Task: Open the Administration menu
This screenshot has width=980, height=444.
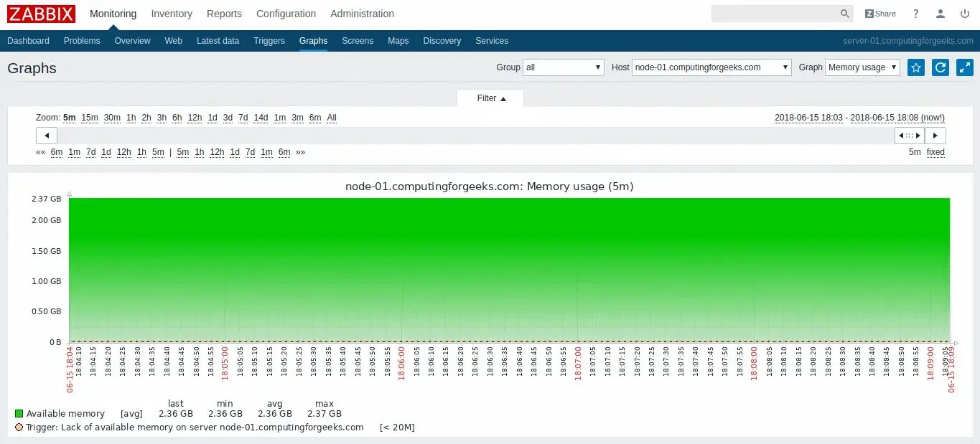Action: (362, 14)
